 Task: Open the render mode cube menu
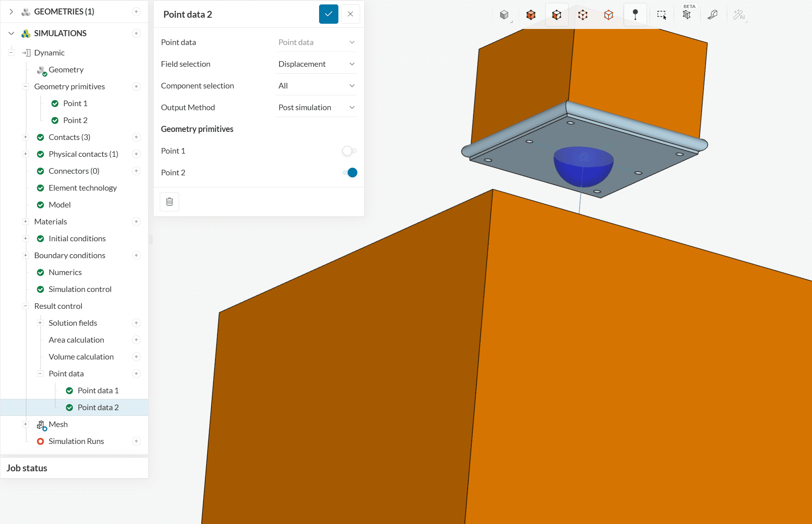(x=504, y=15)
